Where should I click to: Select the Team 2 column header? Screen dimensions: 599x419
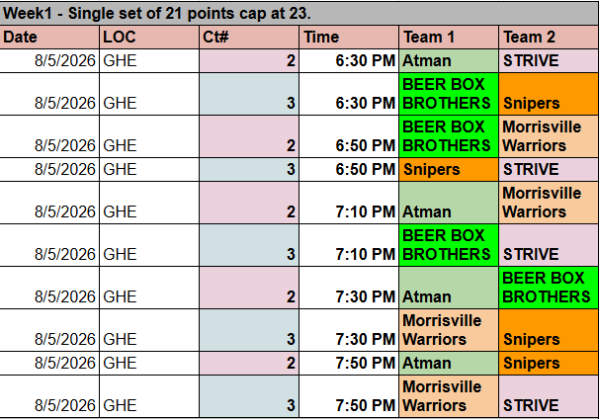[548, 37]
